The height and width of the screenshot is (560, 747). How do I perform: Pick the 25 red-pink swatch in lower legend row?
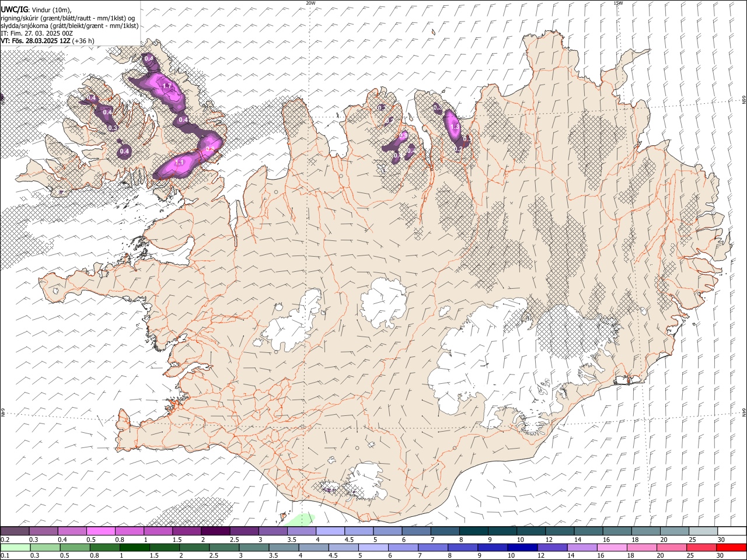click(x=701, y=547)
